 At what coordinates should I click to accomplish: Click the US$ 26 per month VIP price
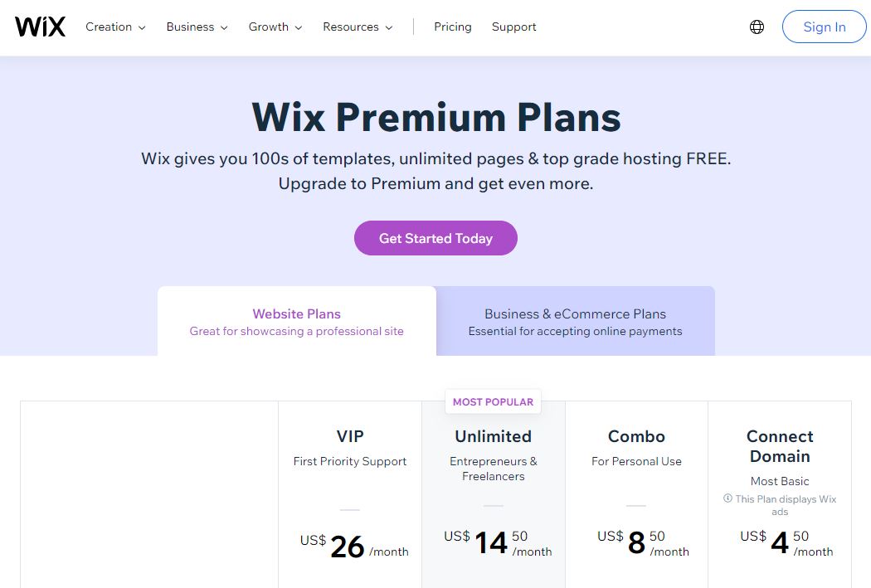pos(354,547)
